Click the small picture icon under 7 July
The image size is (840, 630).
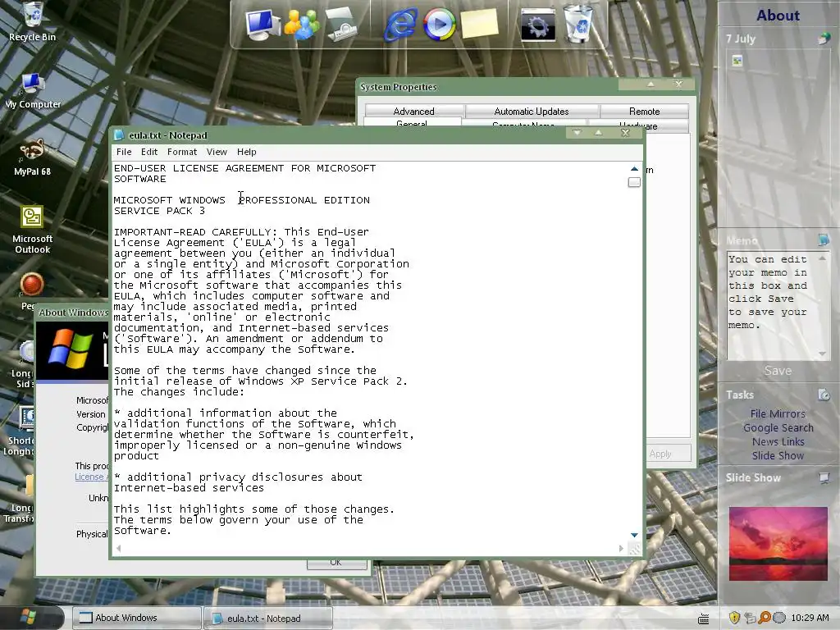(x=737, y=61)
